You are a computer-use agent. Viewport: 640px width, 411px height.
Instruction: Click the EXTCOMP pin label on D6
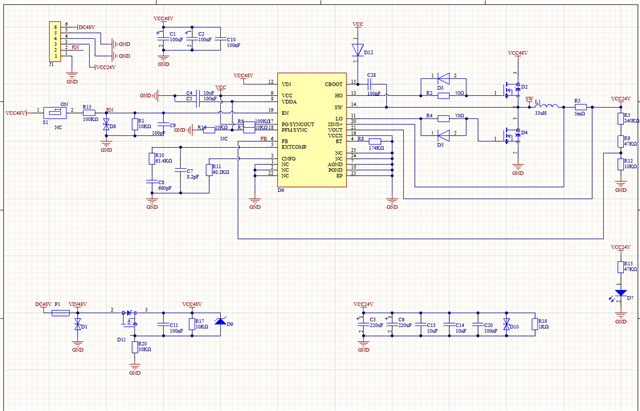click(294, 146)
